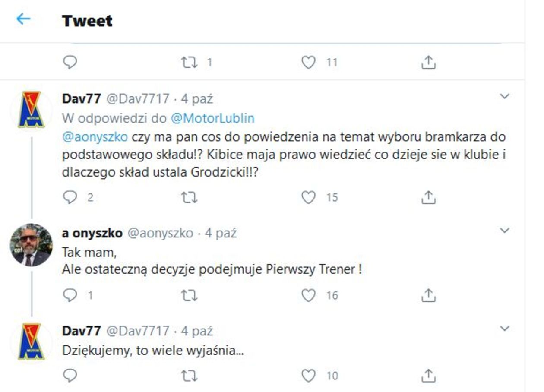This screenshot has height=392, width=544.
Task: Reply to Dav77's goalkeeper question tweet
Action: (x=70, y=197)
